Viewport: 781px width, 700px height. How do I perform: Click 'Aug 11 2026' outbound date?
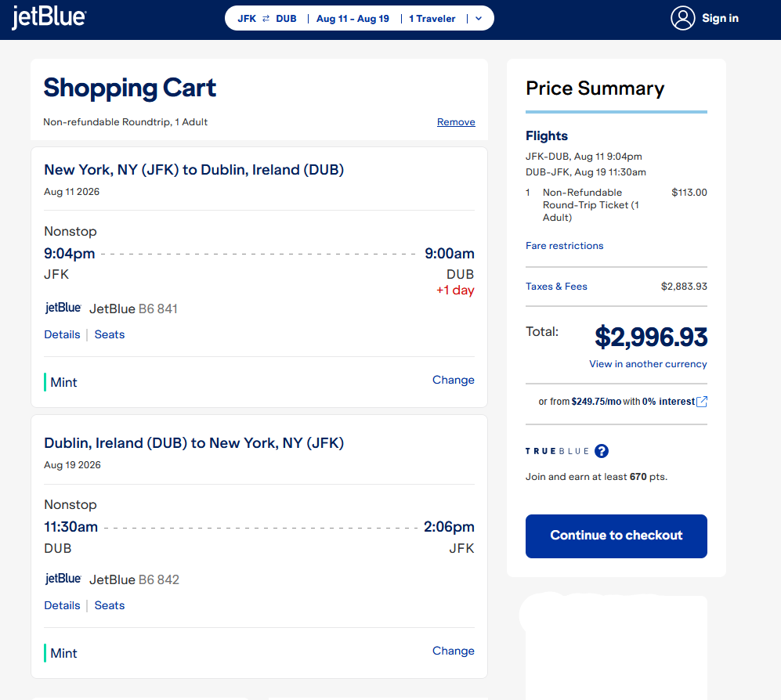72,192
